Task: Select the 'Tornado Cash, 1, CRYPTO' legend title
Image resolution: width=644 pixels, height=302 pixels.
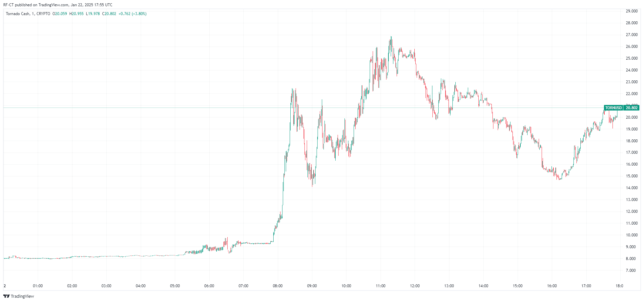Action: coord(28,14)
